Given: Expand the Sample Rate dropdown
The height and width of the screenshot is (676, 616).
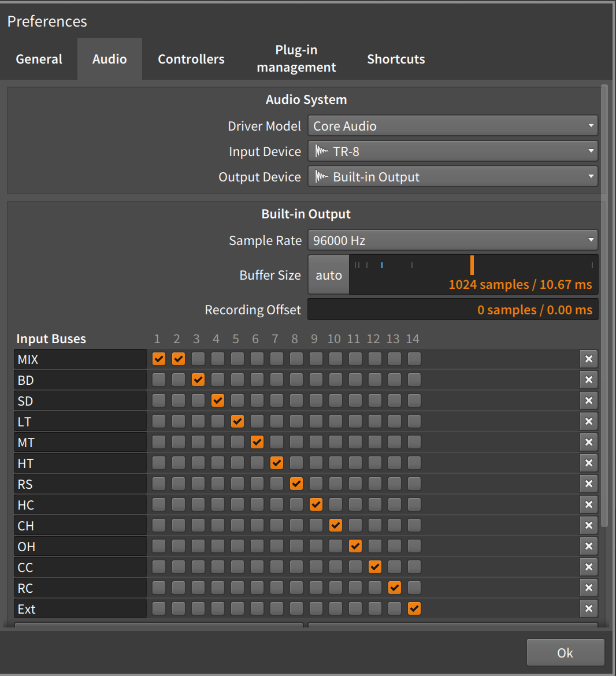Looking at the screenshot, I should (452, 240).
